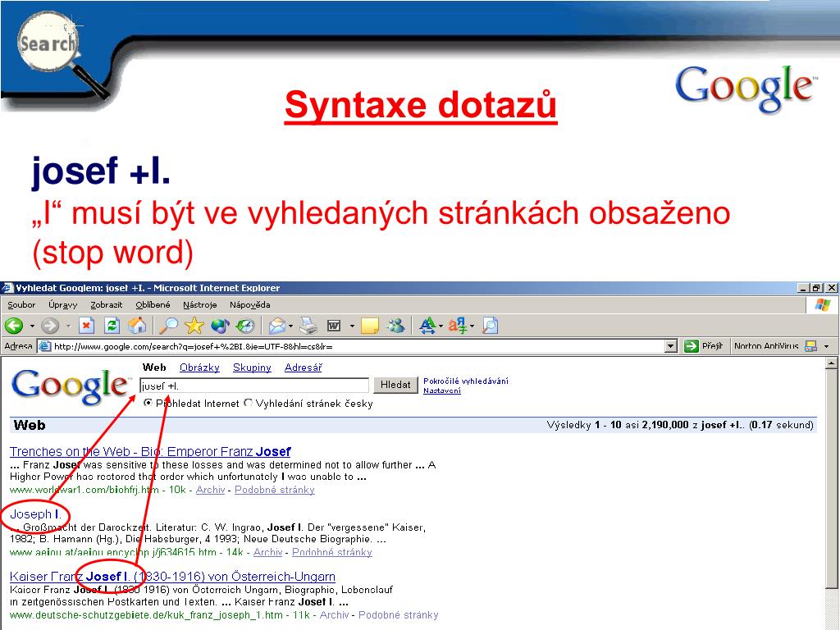Open the Nápověda menu

[249, 305]
